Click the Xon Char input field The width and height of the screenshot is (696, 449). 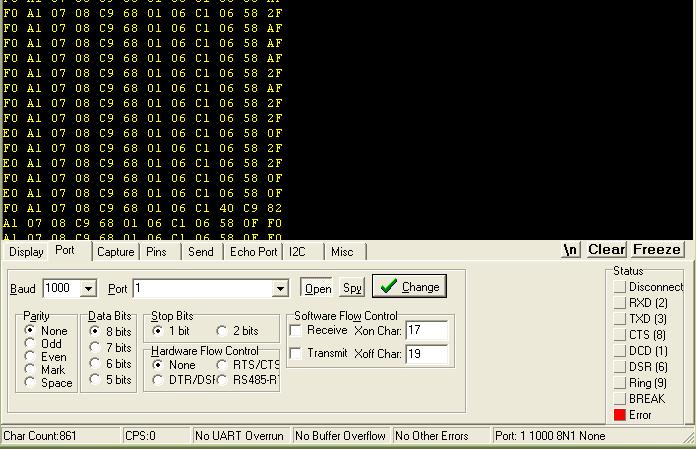tap(426, 331)
